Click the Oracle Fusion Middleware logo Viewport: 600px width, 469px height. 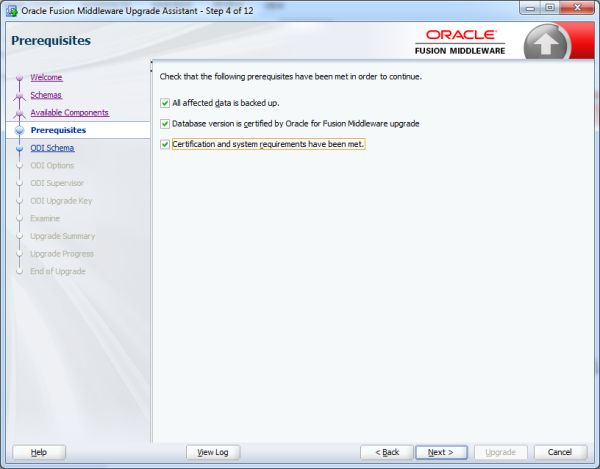click(460, 42)
